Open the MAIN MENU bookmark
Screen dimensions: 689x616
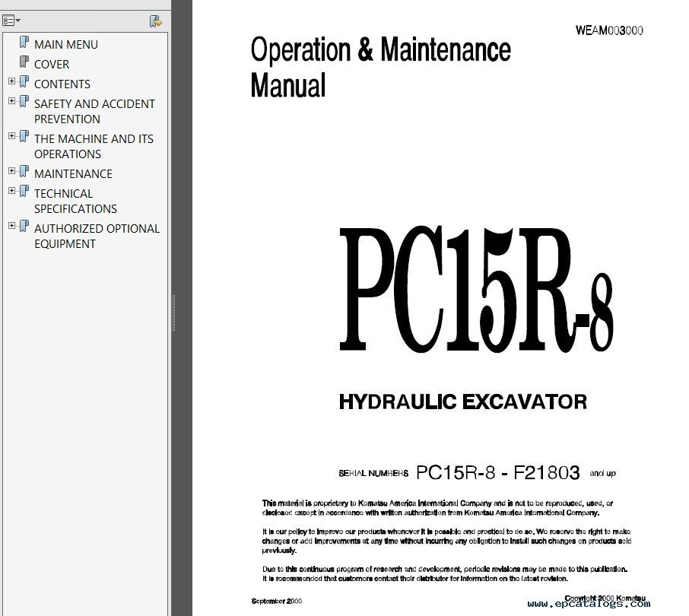point(66,44)
